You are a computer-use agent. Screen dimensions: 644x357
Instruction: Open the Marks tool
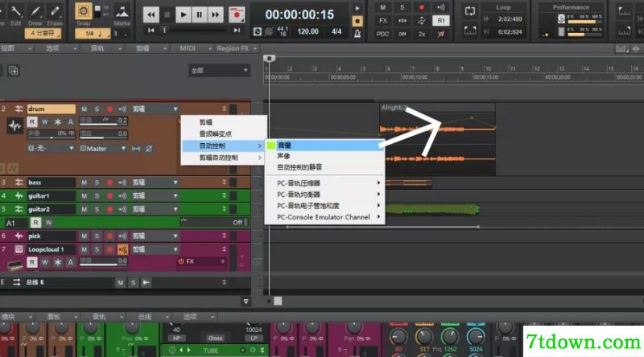tap(122, 14)
